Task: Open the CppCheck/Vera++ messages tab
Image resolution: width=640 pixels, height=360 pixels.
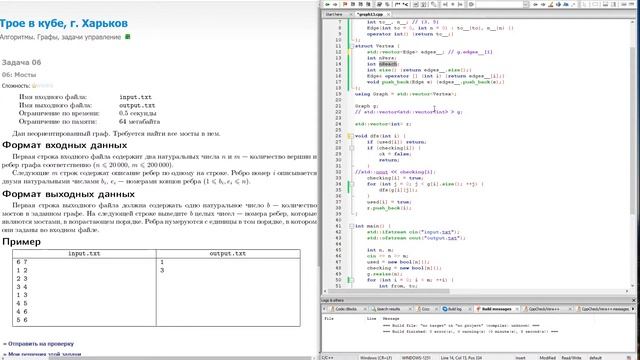Action: coord(605,309)
